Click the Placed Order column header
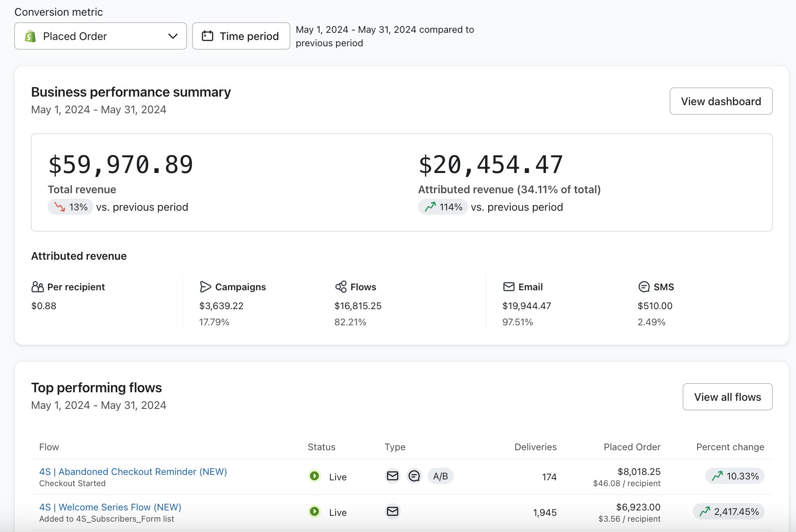 click(632, 447)
